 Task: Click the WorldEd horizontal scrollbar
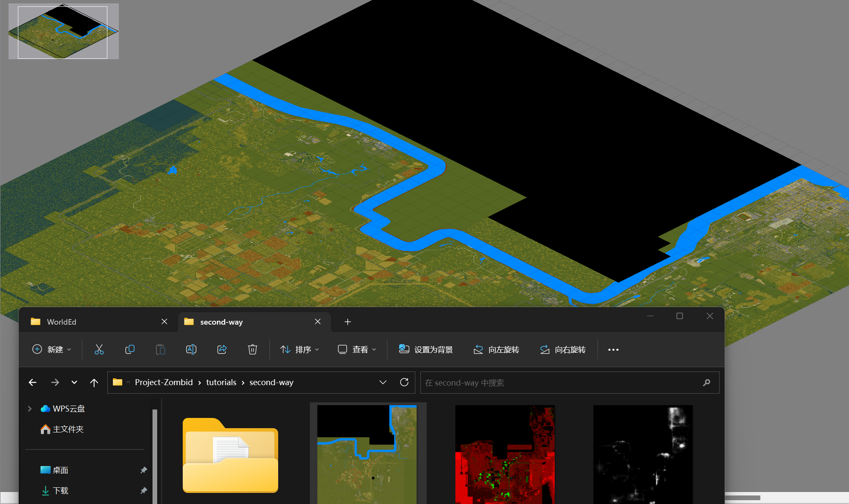pyautogui.click(x=742, y=498)
